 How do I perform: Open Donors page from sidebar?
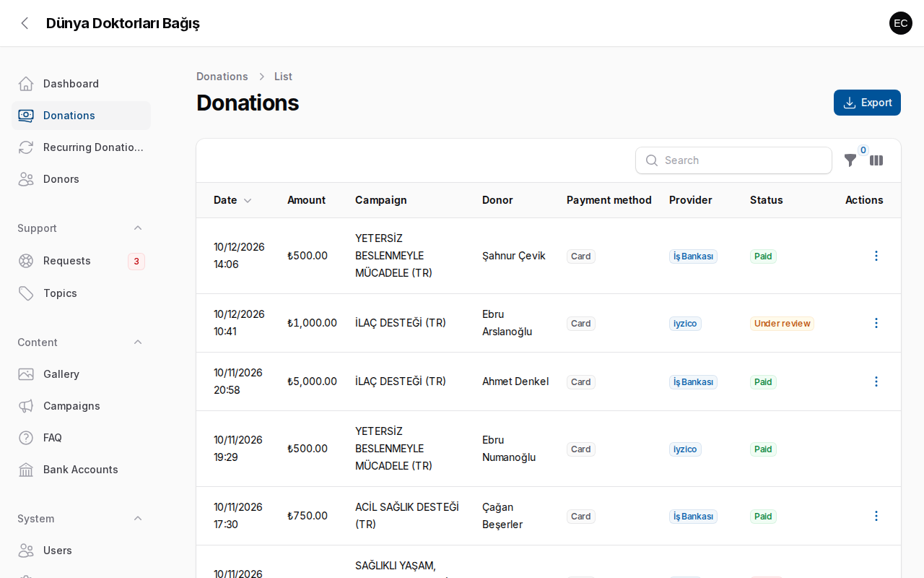tap(81, 179)
